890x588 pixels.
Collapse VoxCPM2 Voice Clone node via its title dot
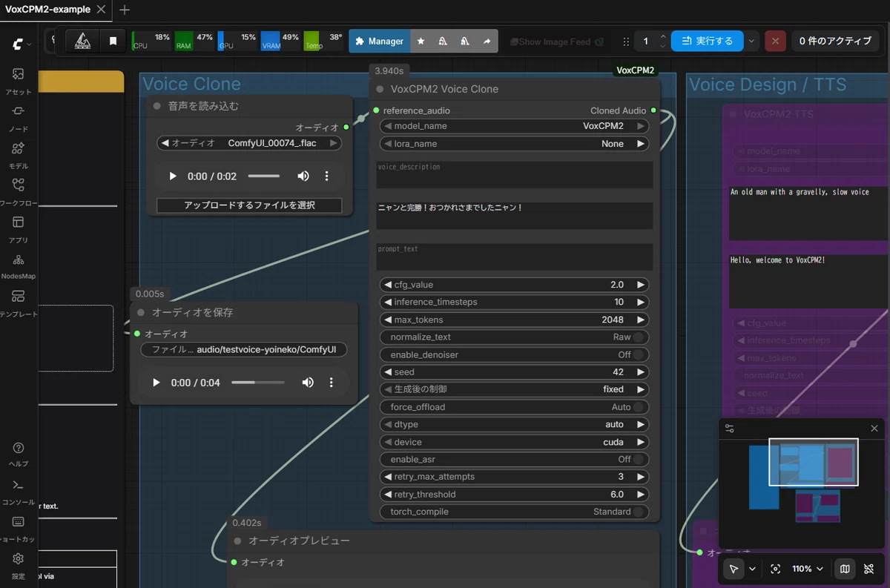(x=380, y=89)
